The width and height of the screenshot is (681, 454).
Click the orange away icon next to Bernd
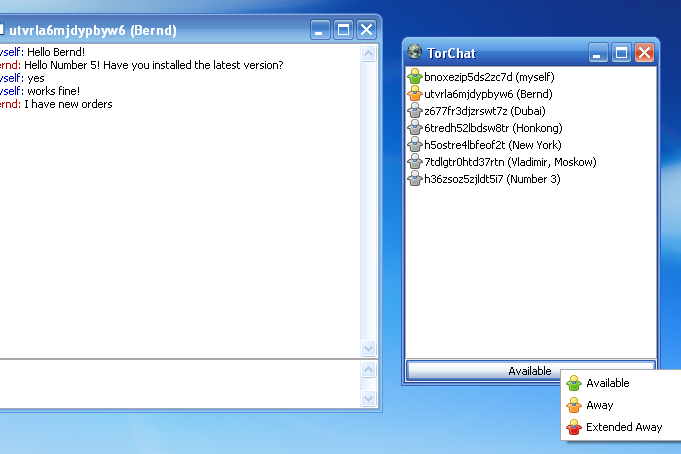pos(415,93)
